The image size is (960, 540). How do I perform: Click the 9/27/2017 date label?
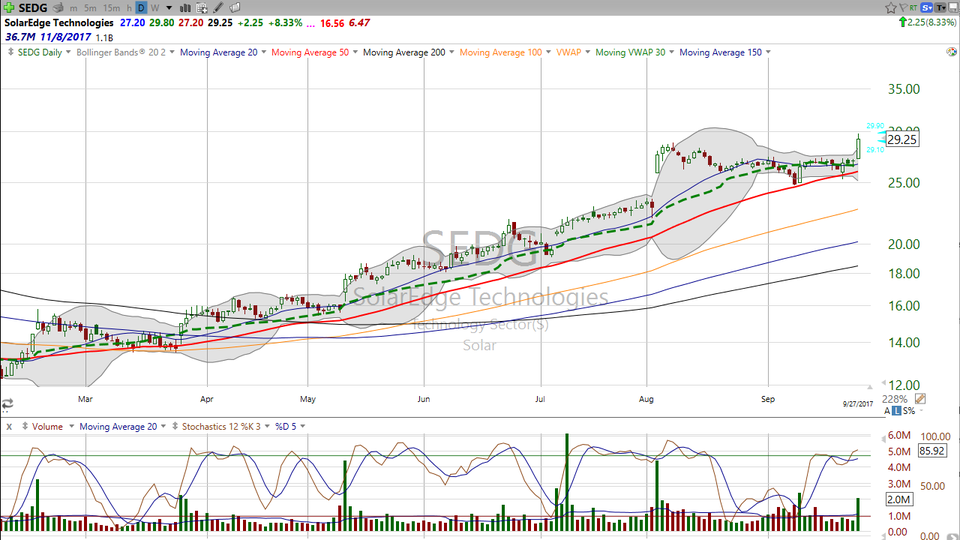[858, 404]
